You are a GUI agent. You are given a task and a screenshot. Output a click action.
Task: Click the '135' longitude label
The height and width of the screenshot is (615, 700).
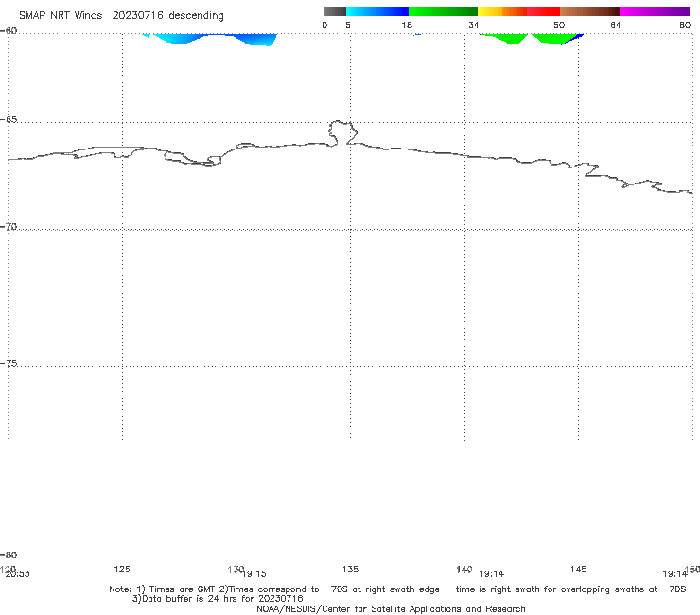point(350,569)
